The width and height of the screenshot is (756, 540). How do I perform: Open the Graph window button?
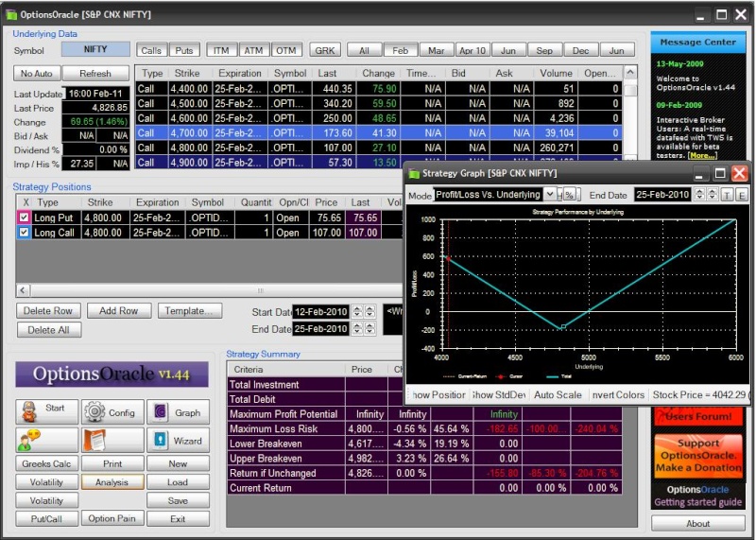[x=178, y=411]
